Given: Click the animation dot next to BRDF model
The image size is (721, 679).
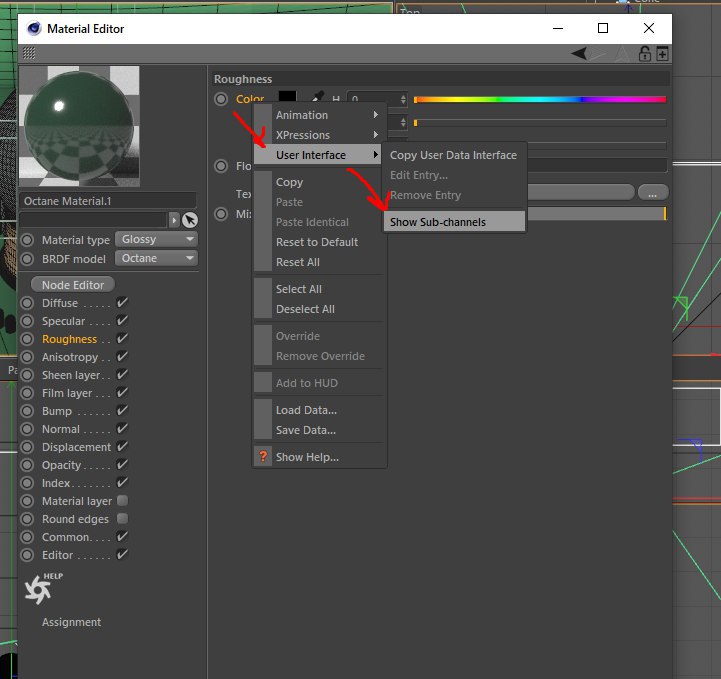Looking at the screenshot, I should [27, 259].
